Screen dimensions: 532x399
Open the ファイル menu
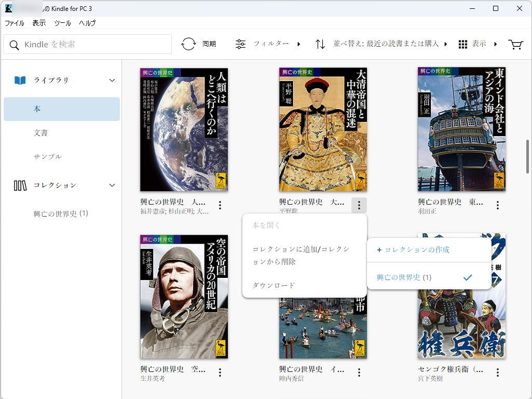click(14, 23)
